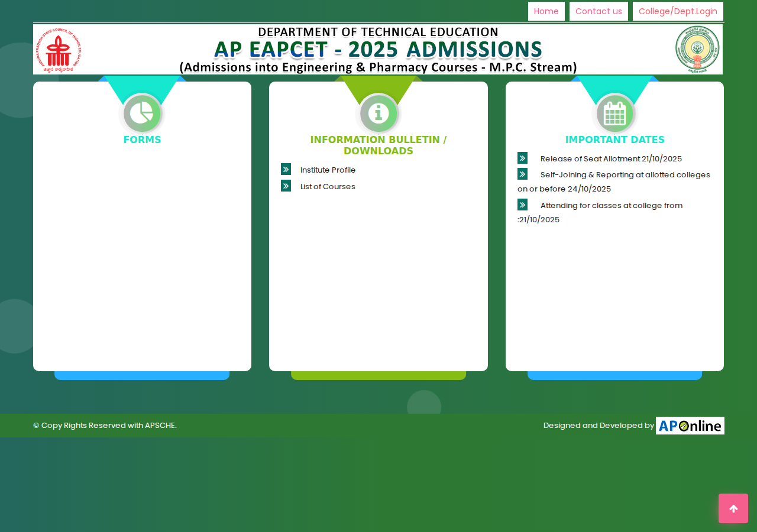Image resolution: width=757 pixels, height=532 pixels.
Task: Click the IMPORTANT DATES heading
Action: click(x=615, y=140)
